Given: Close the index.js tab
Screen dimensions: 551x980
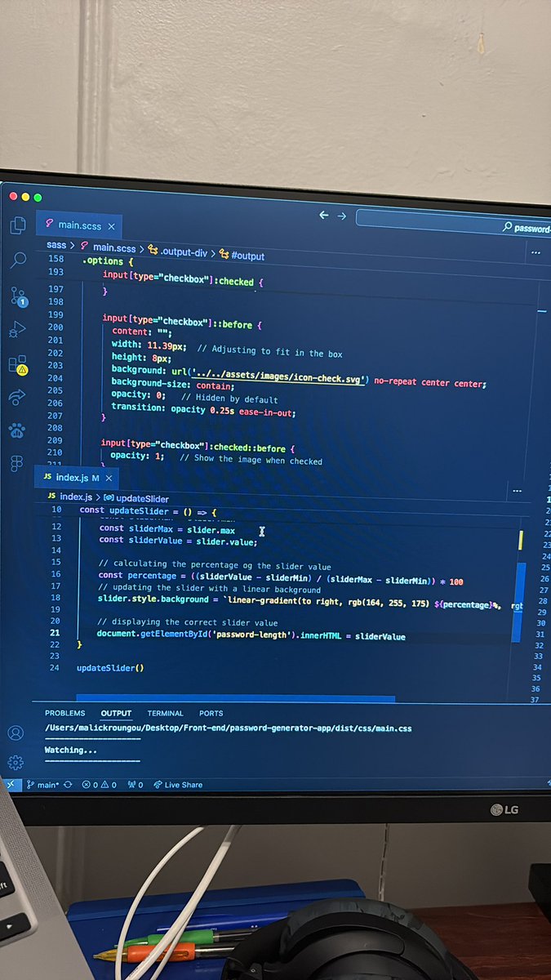Looking at the screenshot, I should tap(108, 477).
